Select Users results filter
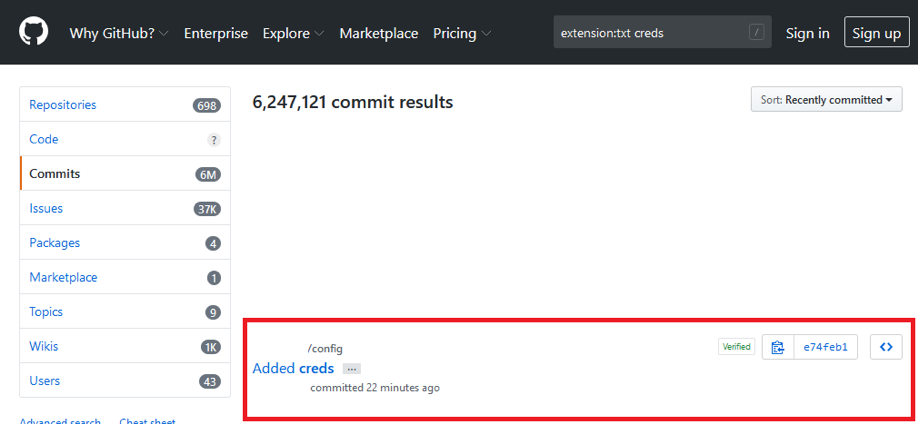 tap(125, 381)
